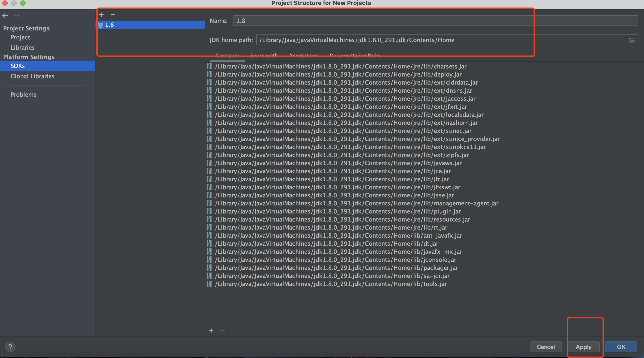Open the Documentation Paths tab

click(355, 55)
